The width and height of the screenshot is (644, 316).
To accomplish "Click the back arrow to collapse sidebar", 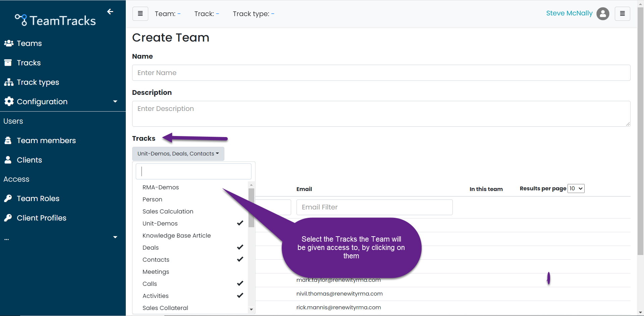I will click(x=110, y=12).
